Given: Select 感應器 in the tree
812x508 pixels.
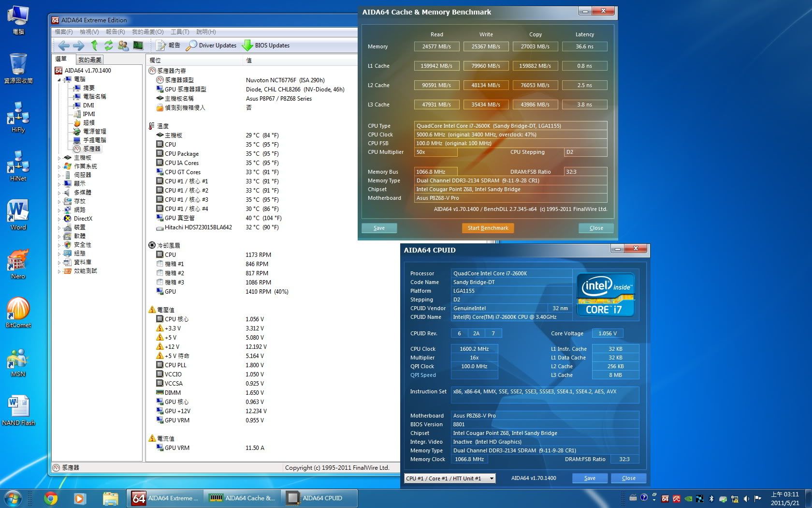Looking at the screenshot, I should (x=92, y=149).
